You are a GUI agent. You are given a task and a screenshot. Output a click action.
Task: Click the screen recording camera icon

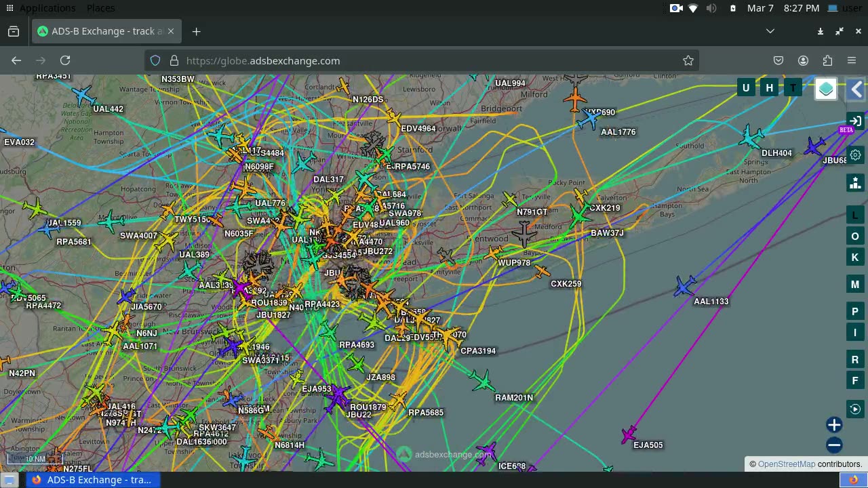tap(675, 8)
